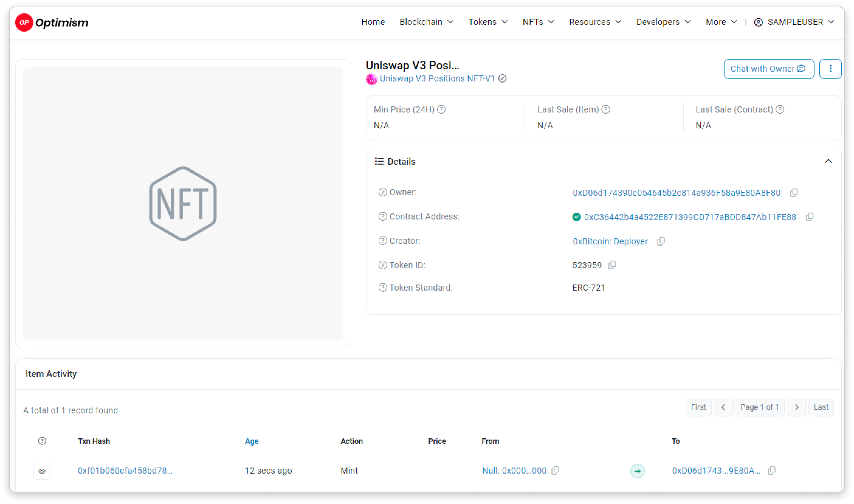Copy the Contract Address

click(810, 217)
